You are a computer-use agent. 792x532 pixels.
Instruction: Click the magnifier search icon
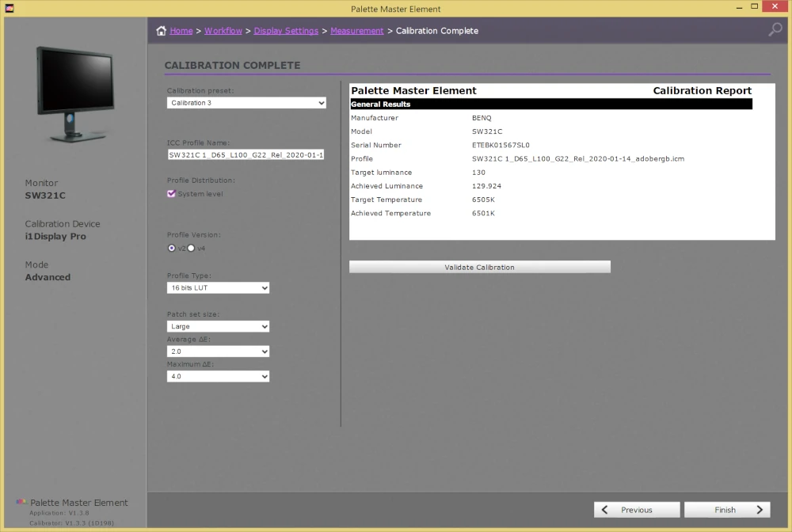tap(775, 30)
